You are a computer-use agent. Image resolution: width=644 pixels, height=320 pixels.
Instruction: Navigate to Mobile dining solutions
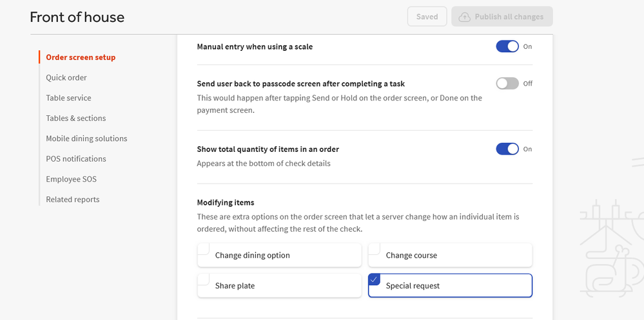pos(86,138)
